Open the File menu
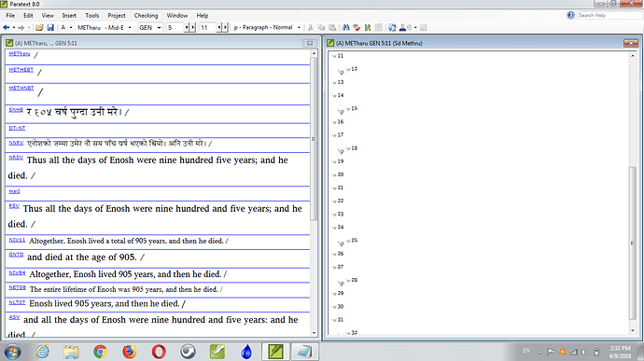644x361 pixels. (x=10, y=15)
